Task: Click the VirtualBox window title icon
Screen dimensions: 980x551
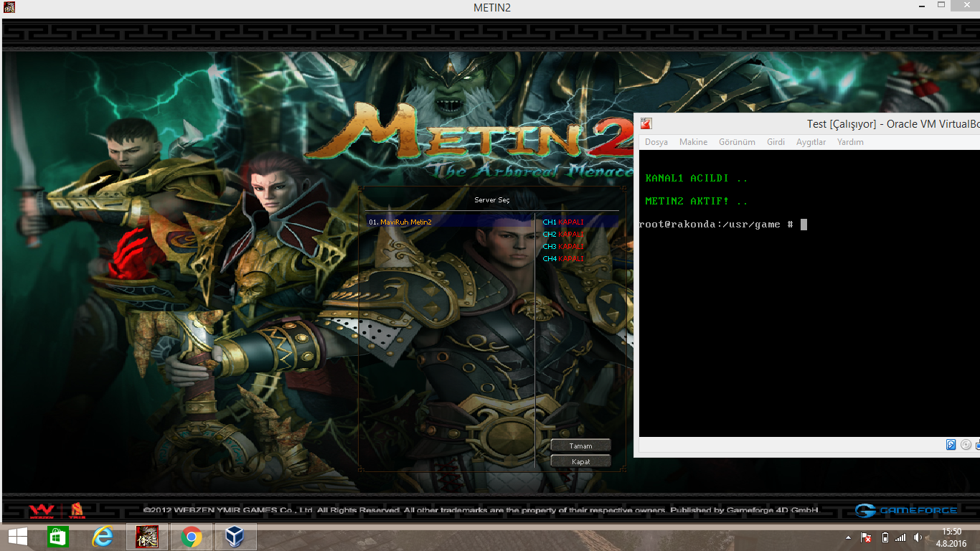Action: [x=646, y=123]
